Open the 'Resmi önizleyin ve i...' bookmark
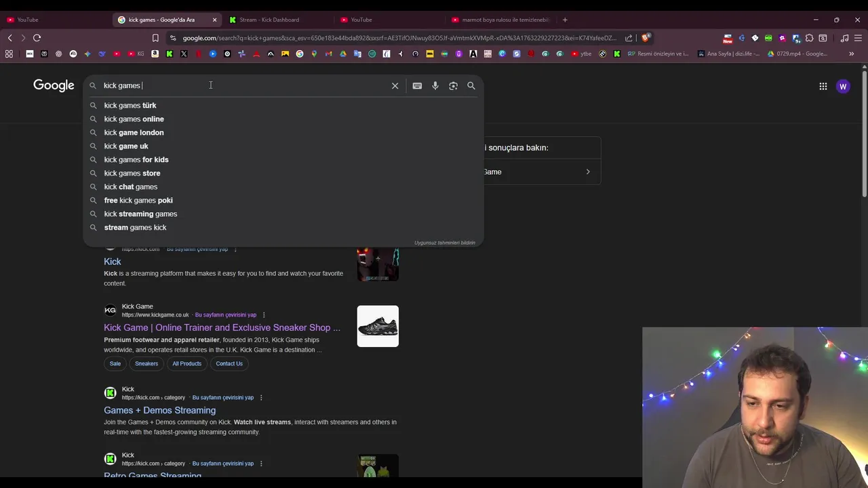Image resolution: width=868 pixels, height=488 pixels. point(658,54)
